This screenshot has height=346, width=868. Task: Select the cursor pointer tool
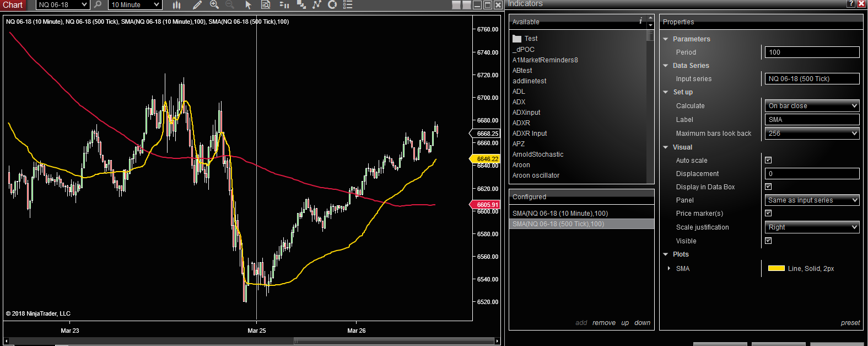click(248, 4)
